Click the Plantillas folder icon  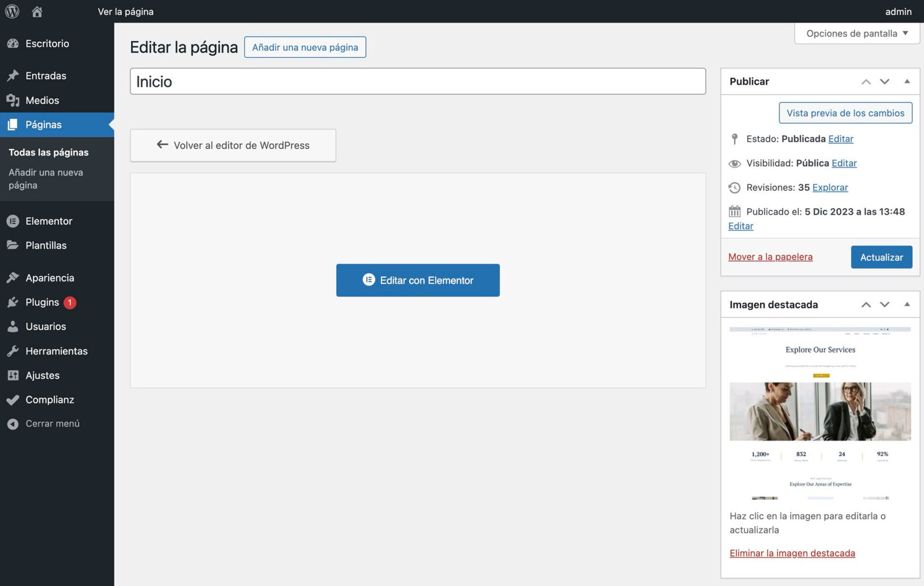coord(13,246)
